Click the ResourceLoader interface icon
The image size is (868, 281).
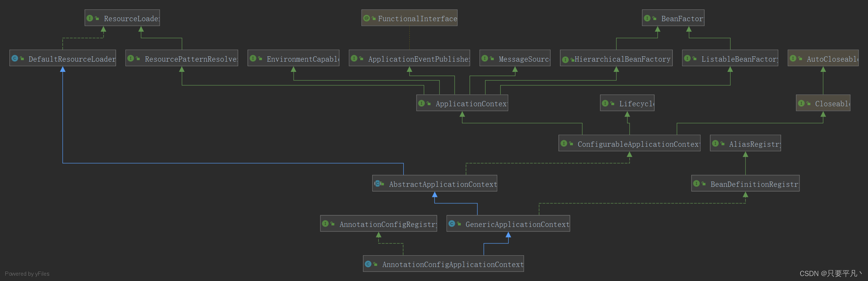tap(90, 18)
